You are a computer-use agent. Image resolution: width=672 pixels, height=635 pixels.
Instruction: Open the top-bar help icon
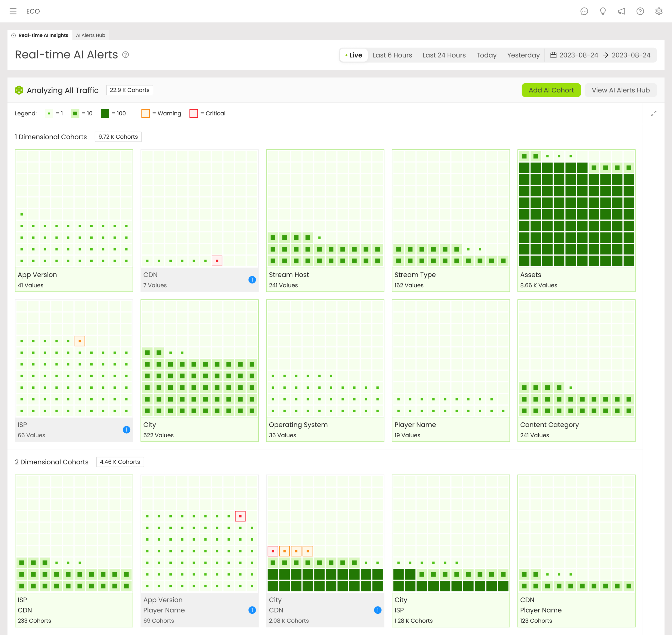[640, 11]
